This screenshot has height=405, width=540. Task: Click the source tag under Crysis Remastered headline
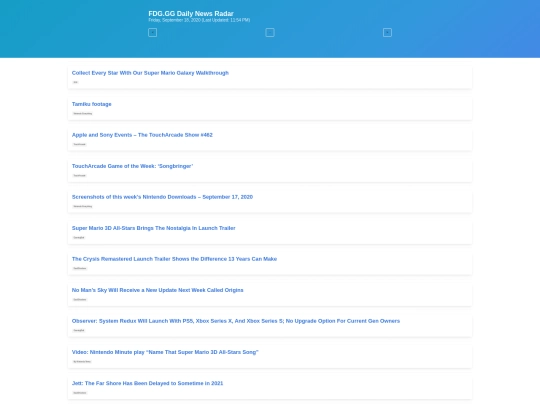pos(80,268)
